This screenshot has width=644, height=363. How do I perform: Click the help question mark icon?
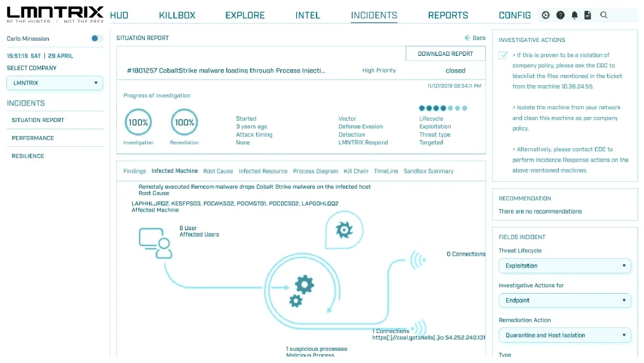[x=560, y=15]
